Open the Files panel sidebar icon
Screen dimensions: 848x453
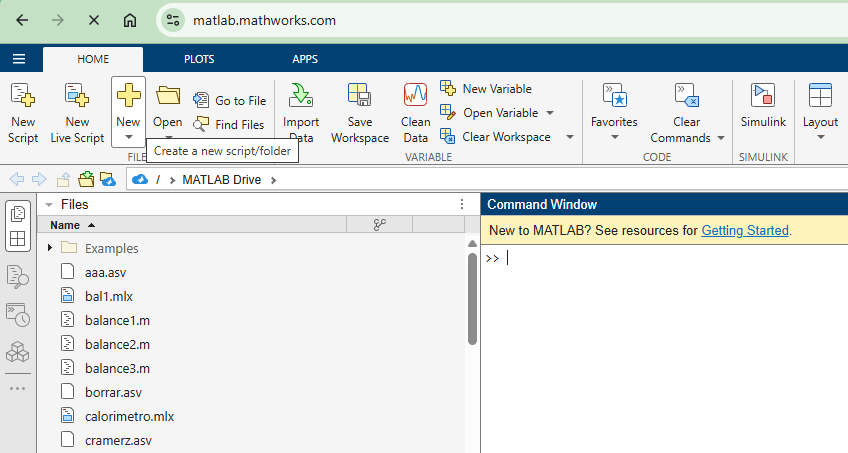click(18, 214)
